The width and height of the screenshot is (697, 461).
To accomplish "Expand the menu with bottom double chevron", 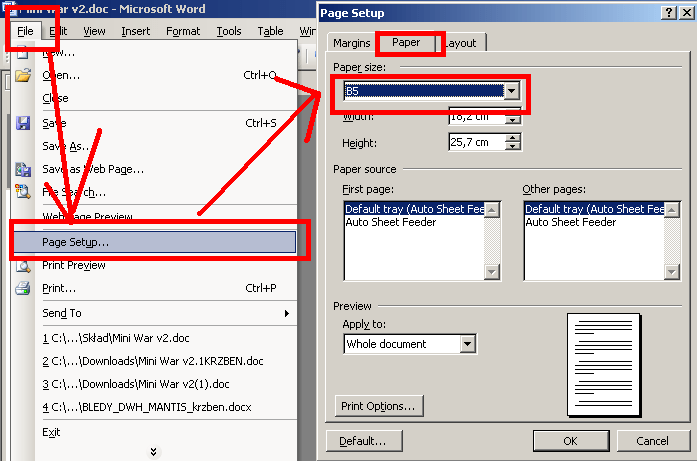I will click(153, 452).
